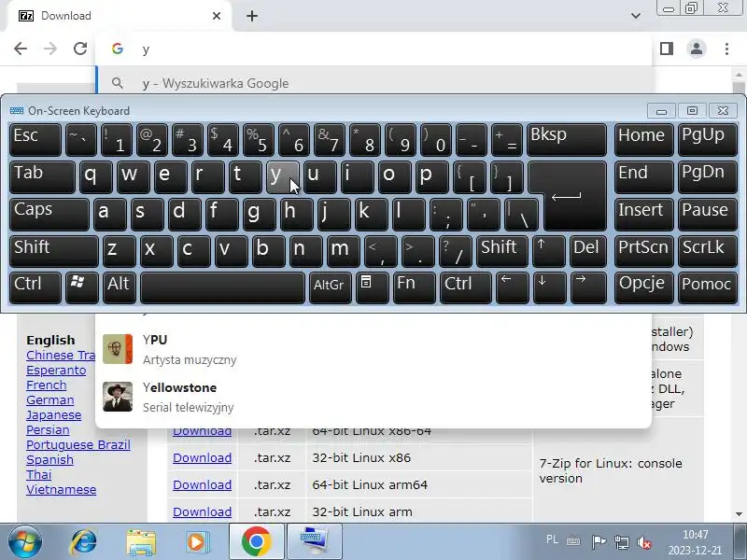Tap the Home key
The image size is (747, 560).
coord(643,139)
